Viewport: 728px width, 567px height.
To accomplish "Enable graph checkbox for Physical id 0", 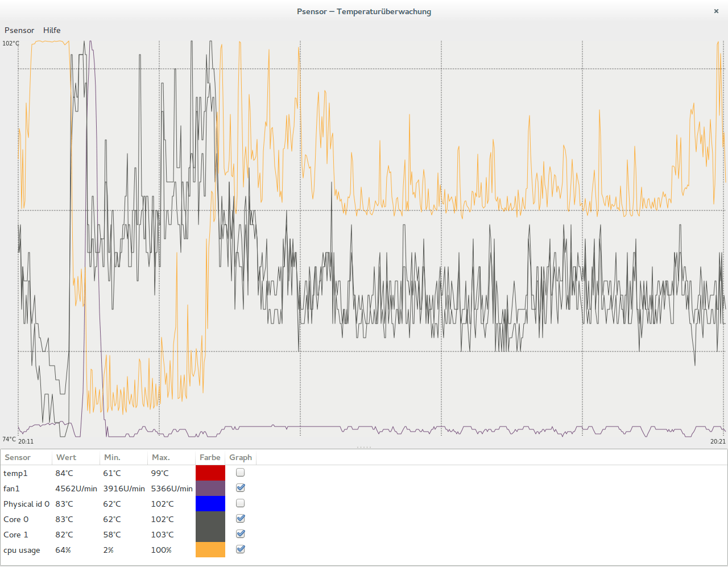I will click(241, 503).
